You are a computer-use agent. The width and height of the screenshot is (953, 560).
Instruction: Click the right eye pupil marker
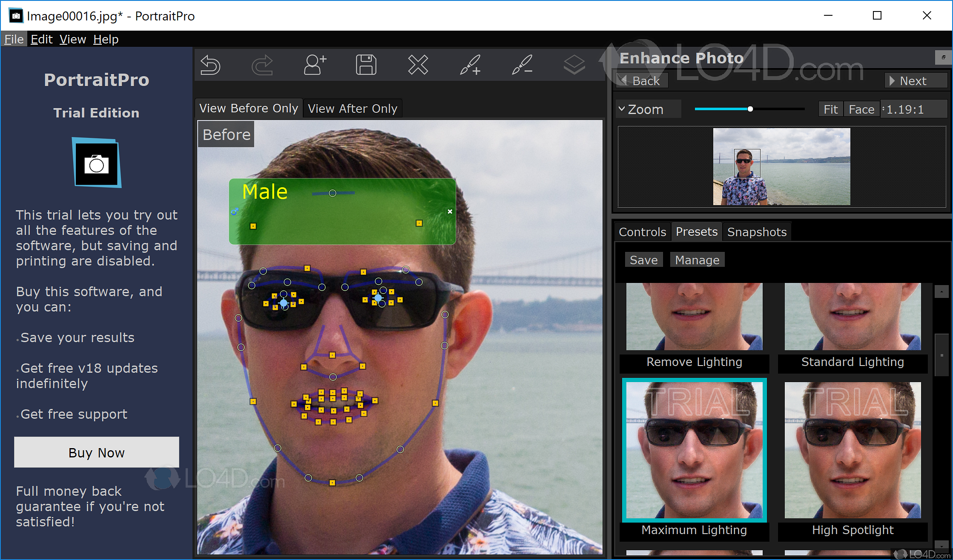pyautogui.click(x=378, y=298)
